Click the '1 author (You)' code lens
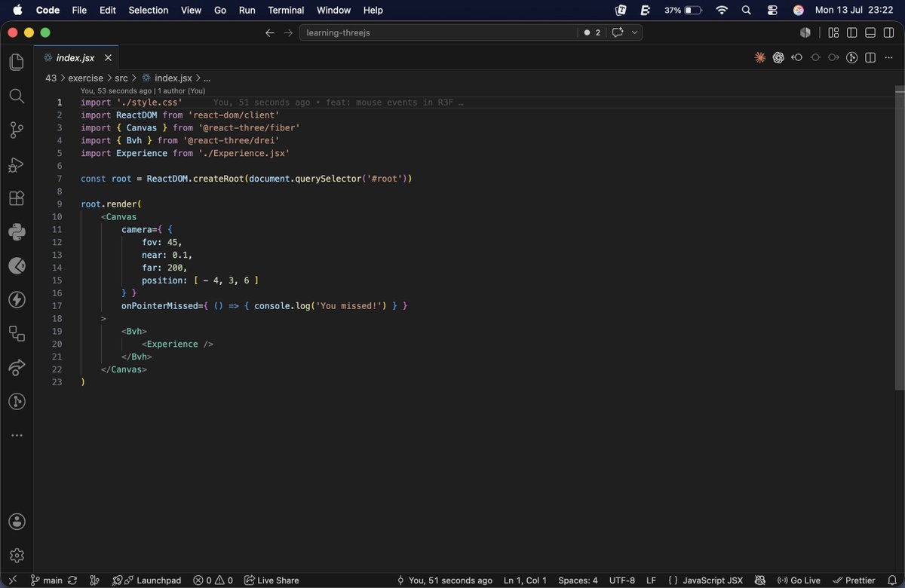Screen dimensions: 905x588 click(x=181, y=90)
